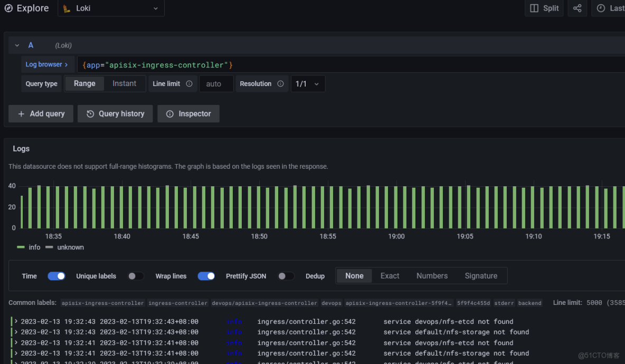
Task: Turn off the Wrap lines toggle
Action: click(206, 276)
